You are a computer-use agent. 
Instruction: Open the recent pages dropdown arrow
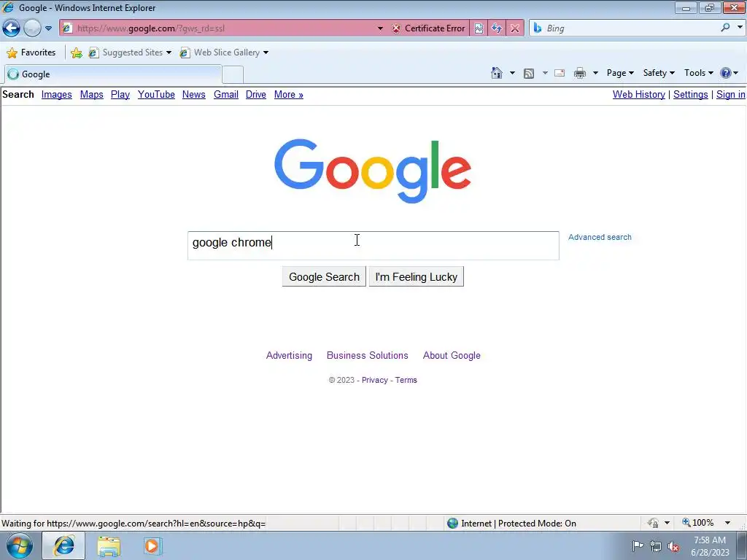click(x=49, y=28)
